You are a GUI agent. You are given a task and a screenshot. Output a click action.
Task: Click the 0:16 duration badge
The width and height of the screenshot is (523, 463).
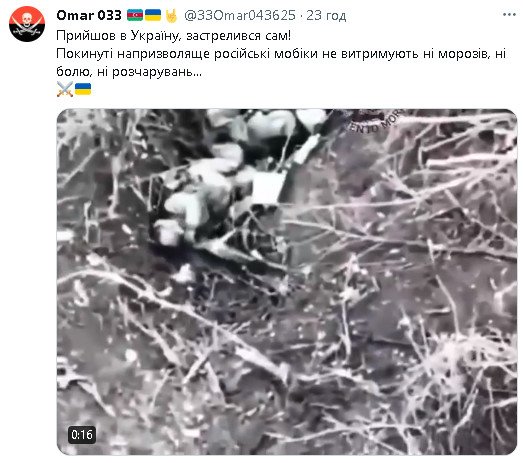click(82, 435)
